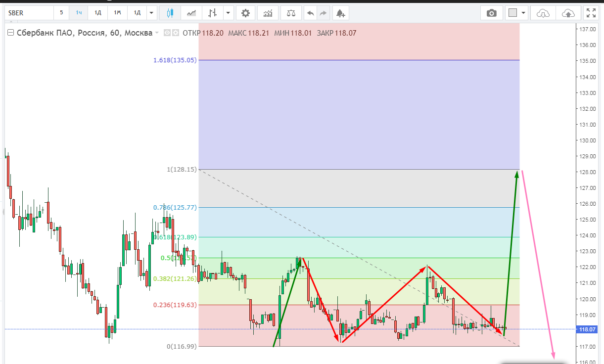Toggle fullscreen mode
Image resolution: width=604 pixels, height=364 pixels.
[591, 13]
